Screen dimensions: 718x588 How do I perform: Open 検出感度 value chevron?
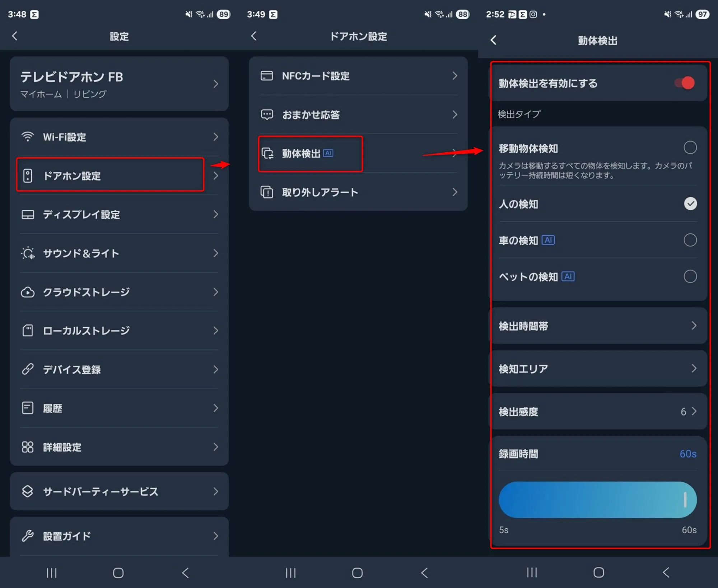pos(694,411)
